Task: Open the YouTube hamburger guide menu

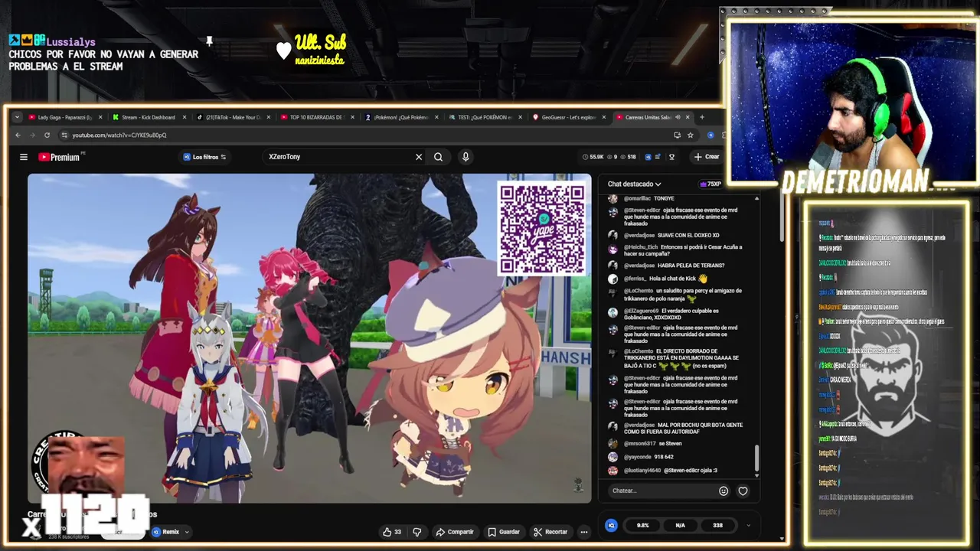Action: pos(24,157)
